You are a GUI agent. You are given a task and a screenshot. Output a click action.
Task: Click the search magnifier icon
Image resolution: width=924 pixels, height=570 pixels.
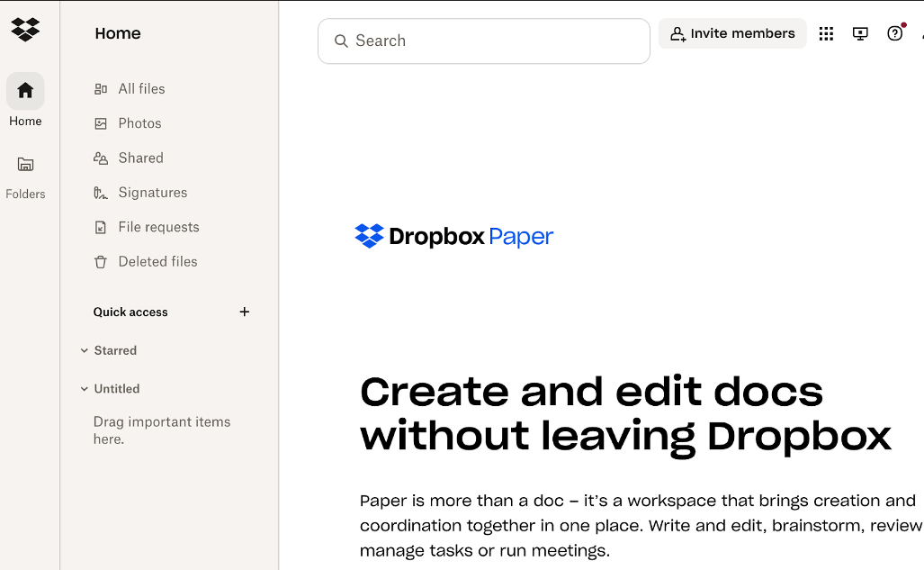point(341,41)
